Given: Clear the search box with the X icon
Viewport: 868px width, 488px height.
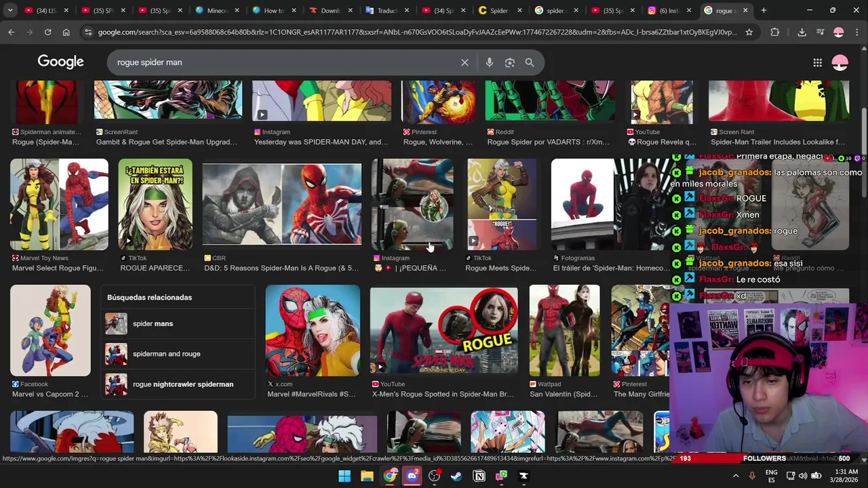Looking at the screenshot, I should pyautogui.click(x=465, y=62).
